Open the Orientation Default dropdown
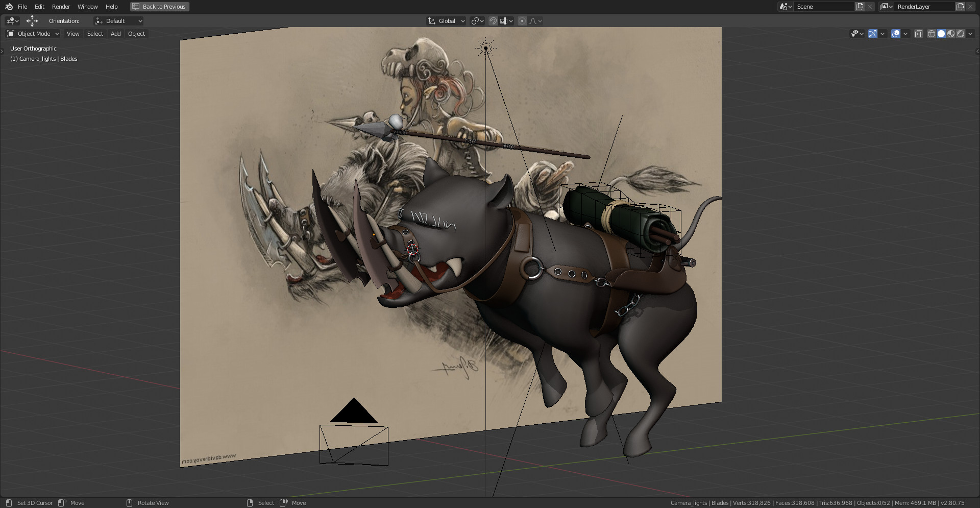 pos(118,21)
